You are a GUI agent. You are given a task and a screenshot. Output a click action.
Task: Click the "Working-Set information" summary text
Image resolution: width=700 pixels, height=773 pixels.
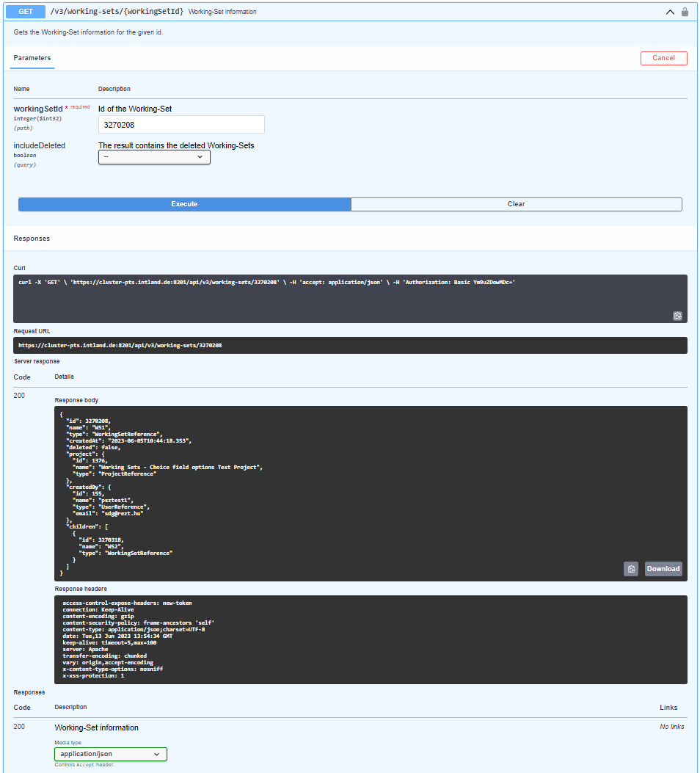222,12
